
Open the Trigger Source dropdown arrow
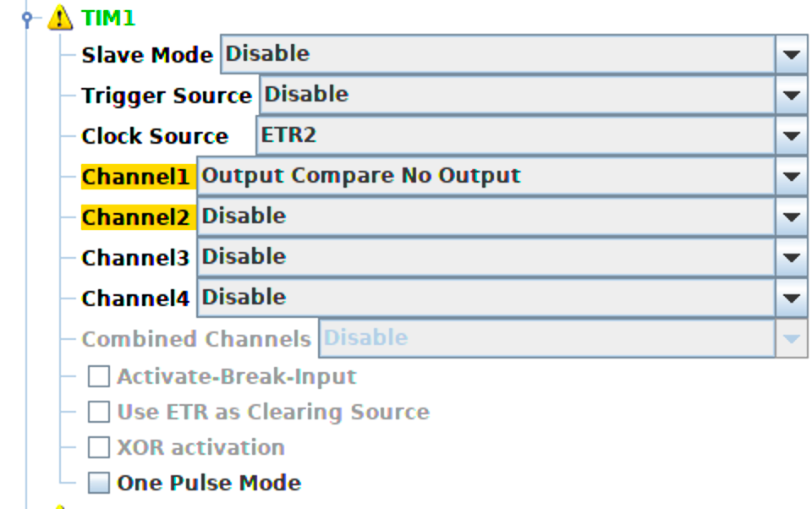click(792, 95)
